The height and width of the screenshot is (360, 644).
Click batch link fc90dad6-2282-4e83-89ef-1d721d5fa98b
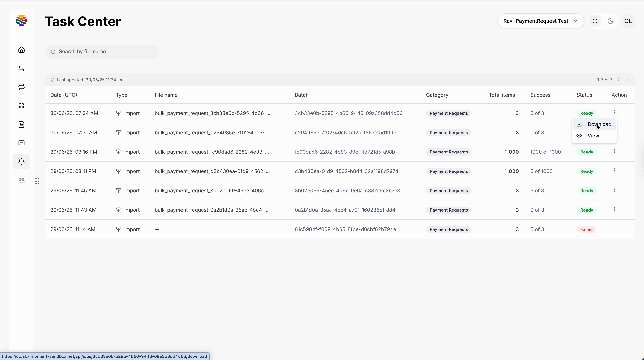[345, 152]
